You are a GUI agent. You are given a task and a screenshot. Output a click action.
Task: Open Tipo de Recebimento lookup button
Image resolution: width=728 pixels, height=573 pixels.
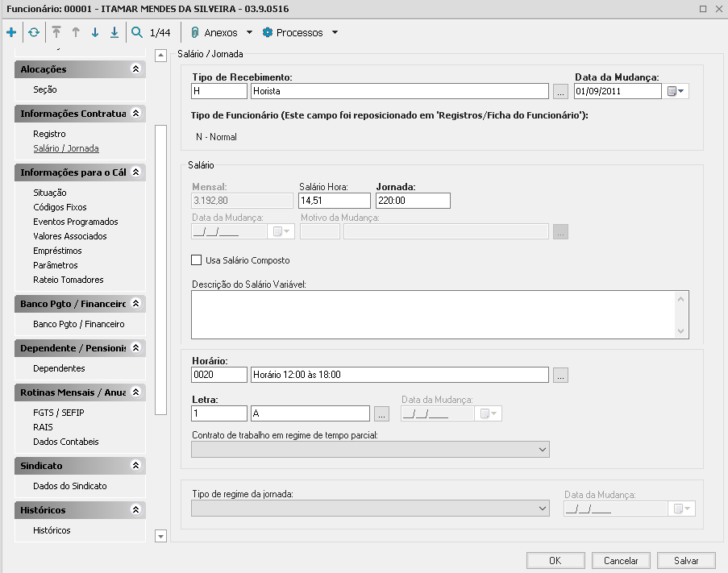click(x=560, y=91)
